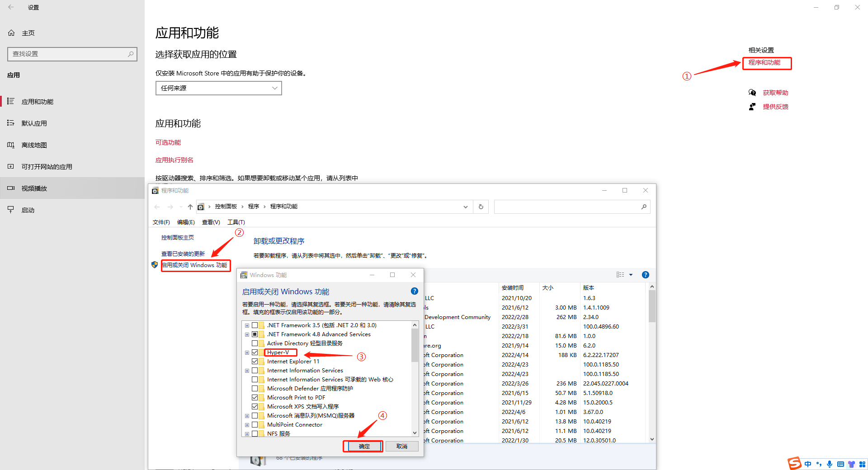Open the 工具(T) menu

[236, 222]
